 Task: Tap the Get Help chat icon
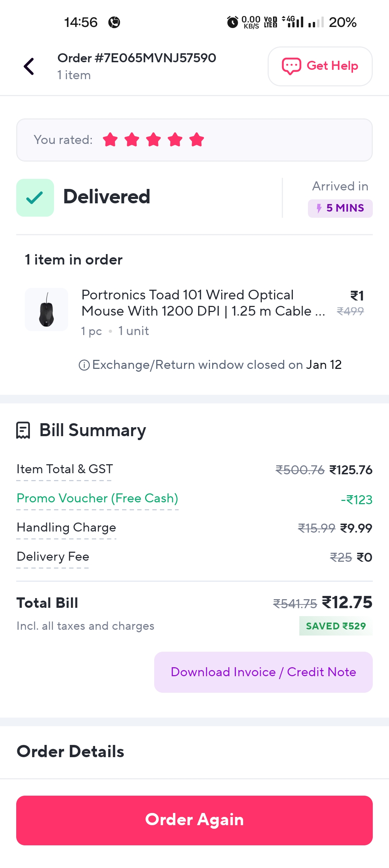click(x=291, y=66)
